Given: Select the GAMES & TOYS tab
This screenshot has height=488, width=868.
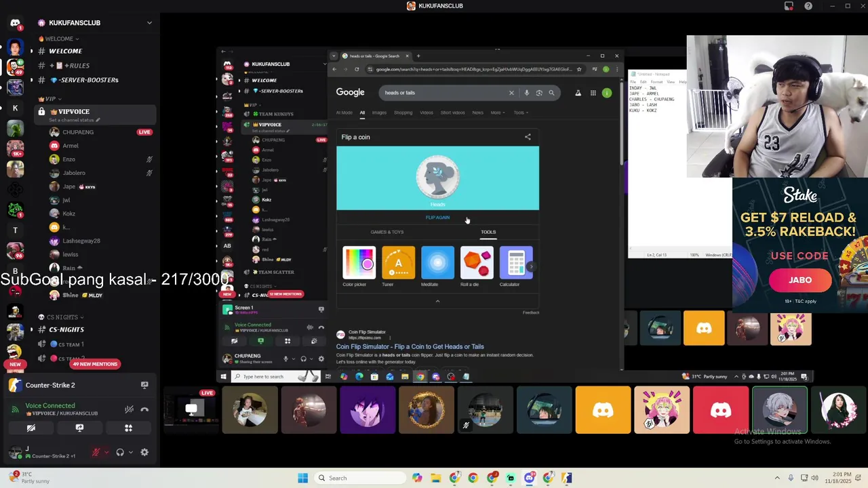Looking at the screenshot, I should 387,232.
